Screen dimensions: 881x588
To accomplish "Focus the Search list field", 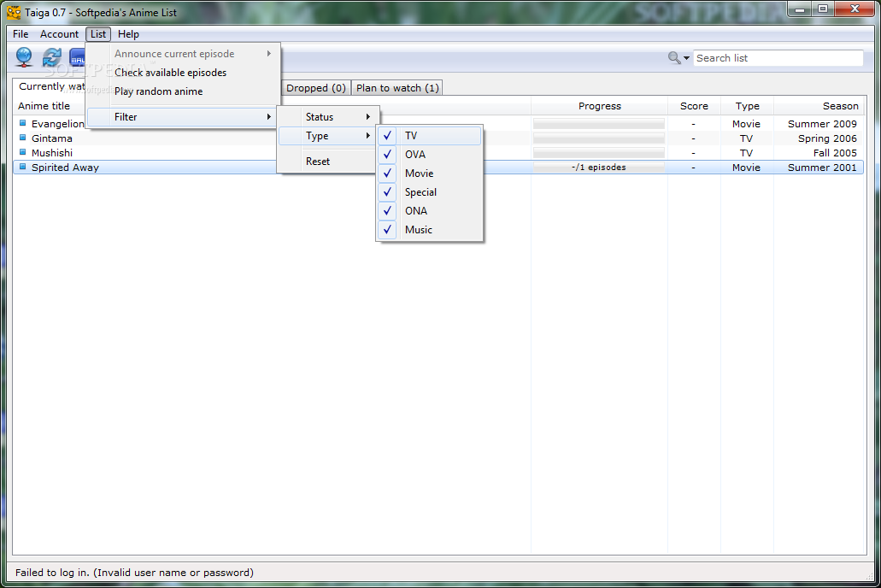I will (778, 58).
